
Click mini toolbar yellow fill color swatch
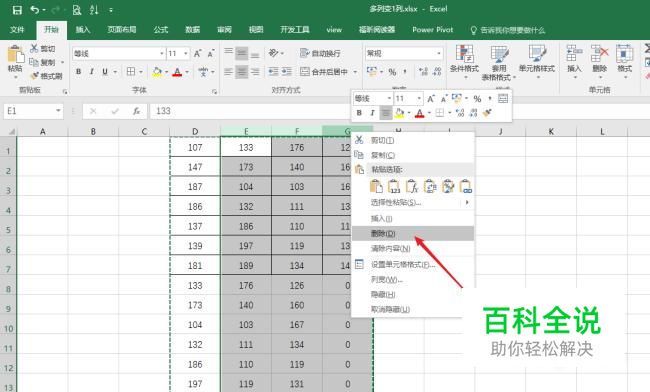(x=399, y=113)
